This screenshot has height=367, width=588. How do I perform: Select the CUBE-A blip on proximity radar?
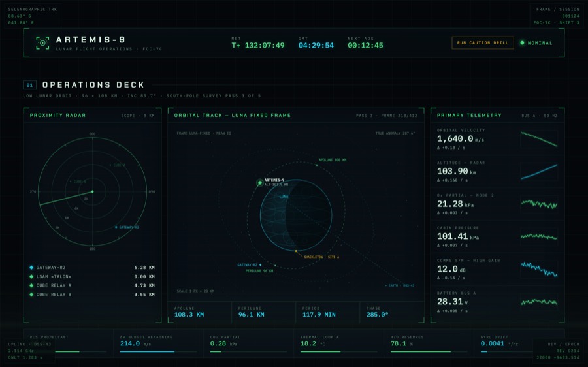click(110, 165)
